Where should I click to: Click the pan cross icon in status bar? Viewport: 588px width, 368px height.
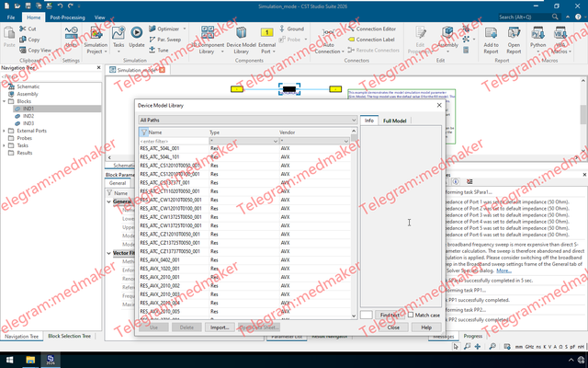[478, 346]
